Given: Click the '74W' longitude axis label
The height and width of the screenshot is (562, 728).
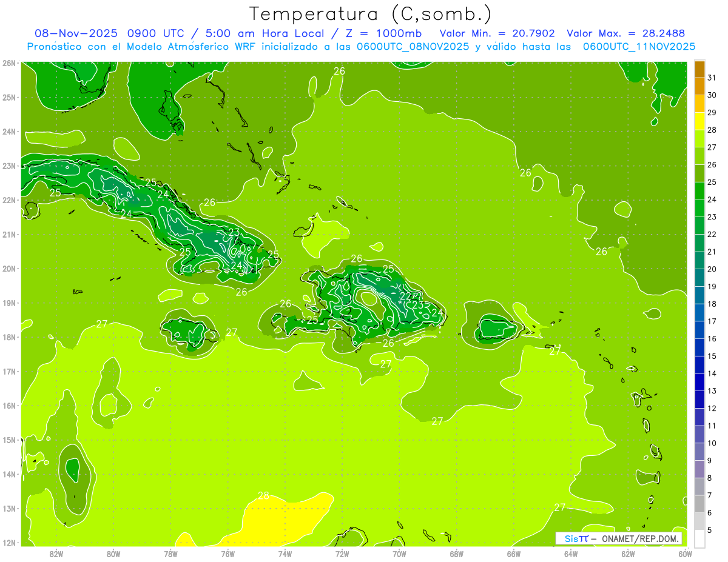Looking at the screenshot, I should (x=285, y=554).
